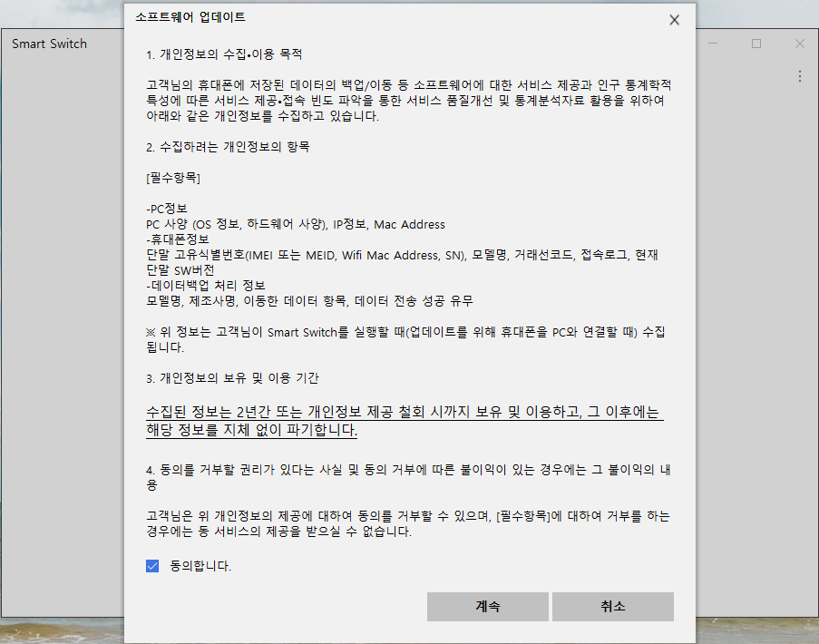Click the [필수항목] label
The width and height of the screenshot is (819, 644).
pyautogui.click(x=173, y=178)
